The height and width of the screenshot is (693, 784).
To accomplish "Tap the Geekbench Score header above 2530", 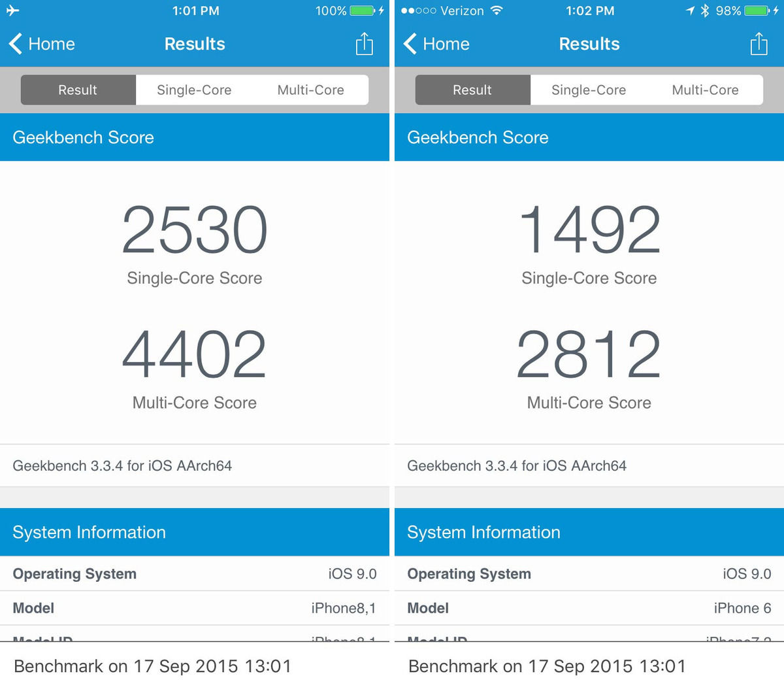I will (195, 137).
